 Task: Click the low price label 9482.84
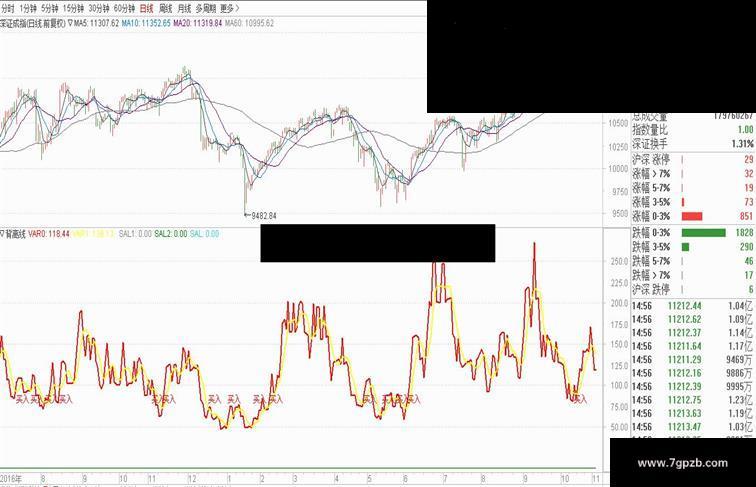(264, 216)
